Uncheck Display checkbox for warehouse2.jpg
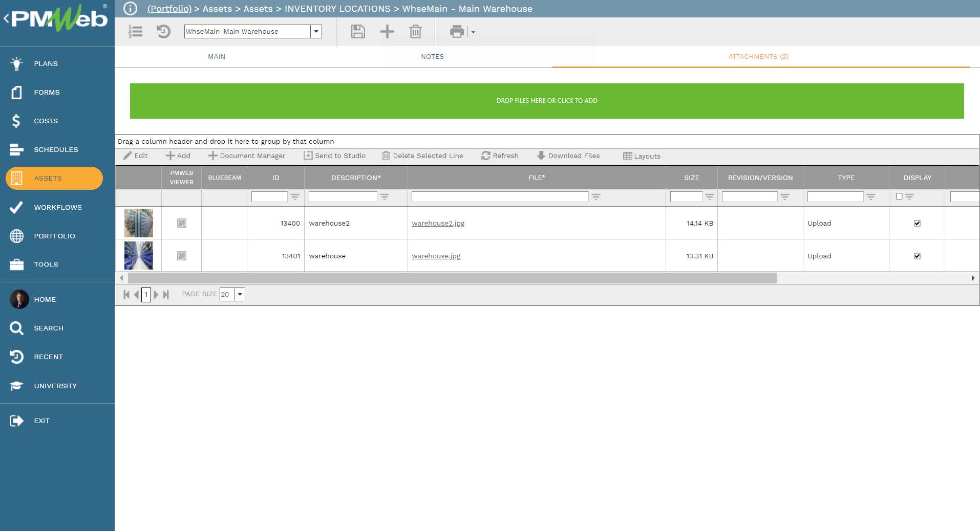 pos(917,223)
